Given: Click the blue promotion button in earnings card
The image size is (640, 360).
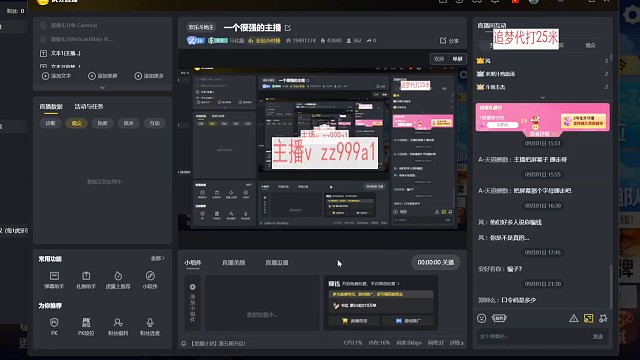Looking at the screenshot, I should click(407, 321).
